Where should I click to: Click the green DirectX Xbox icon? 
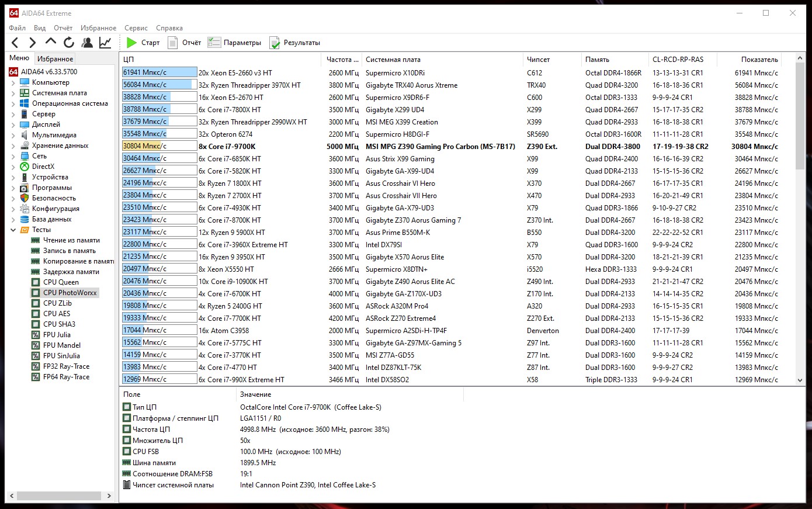point(25,167)
